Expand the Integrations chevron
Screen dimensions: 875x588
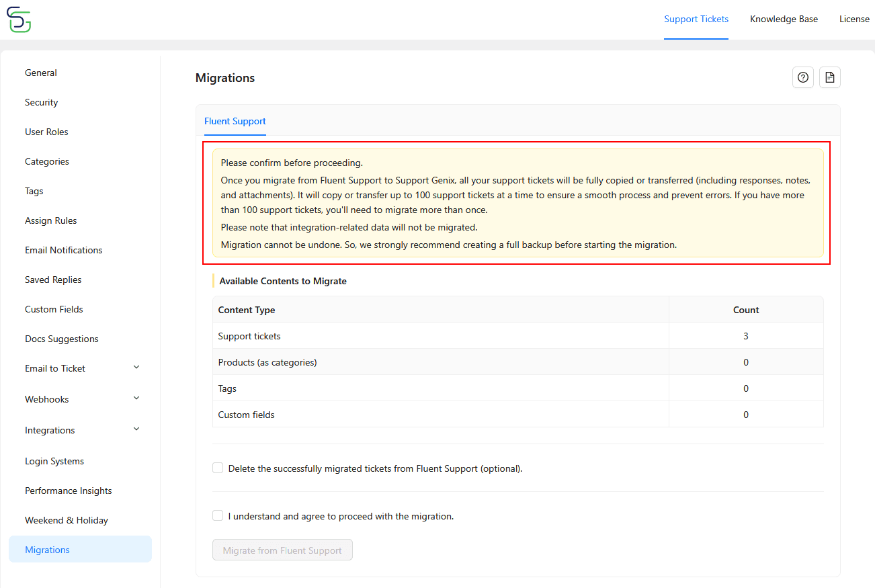click(136, 429)
